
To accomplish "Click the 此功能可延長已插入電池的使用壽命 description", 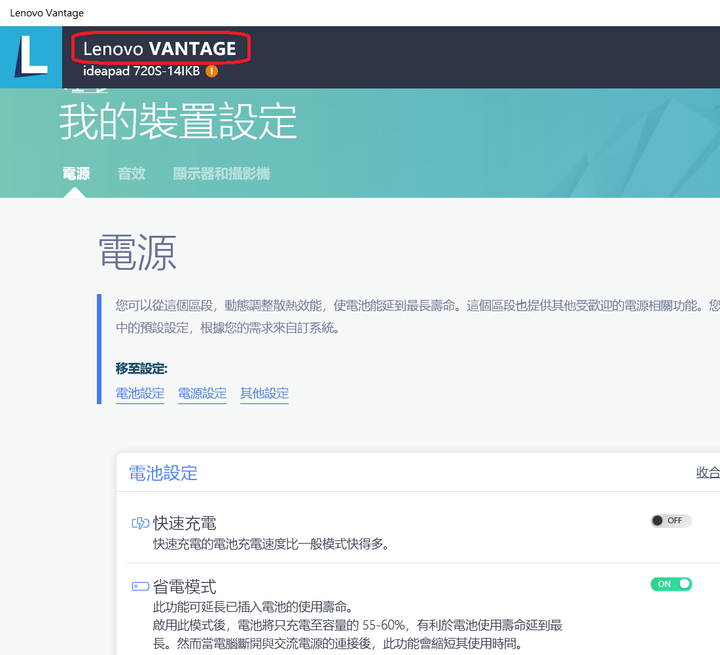I will (253, 607).
